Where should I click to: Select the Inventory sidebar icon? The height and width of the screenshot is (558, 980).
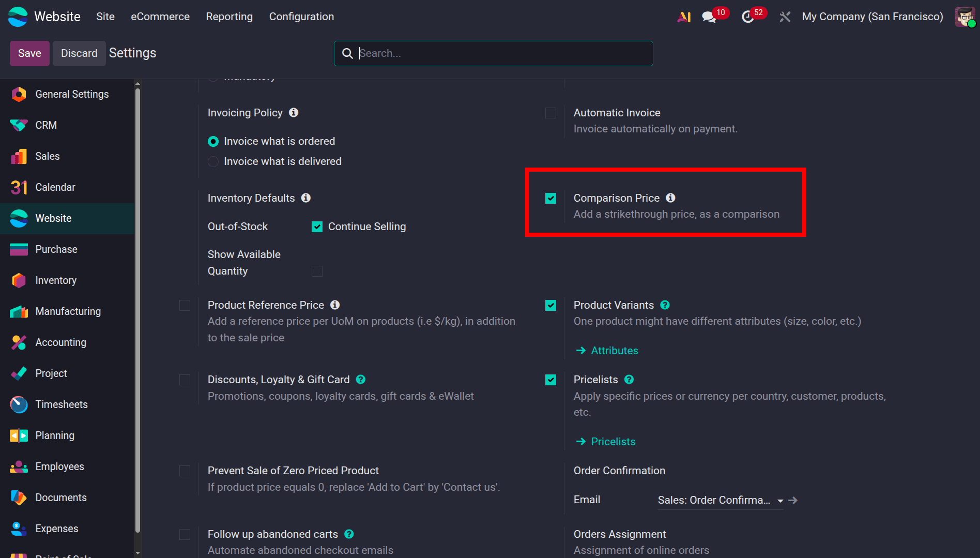[x=19, y=280]
